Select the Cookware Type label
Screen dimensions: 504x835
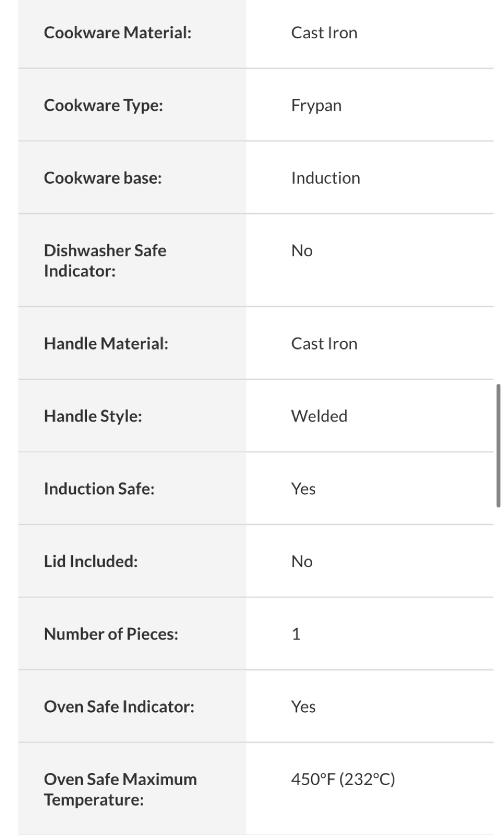[x=104, y=106]
